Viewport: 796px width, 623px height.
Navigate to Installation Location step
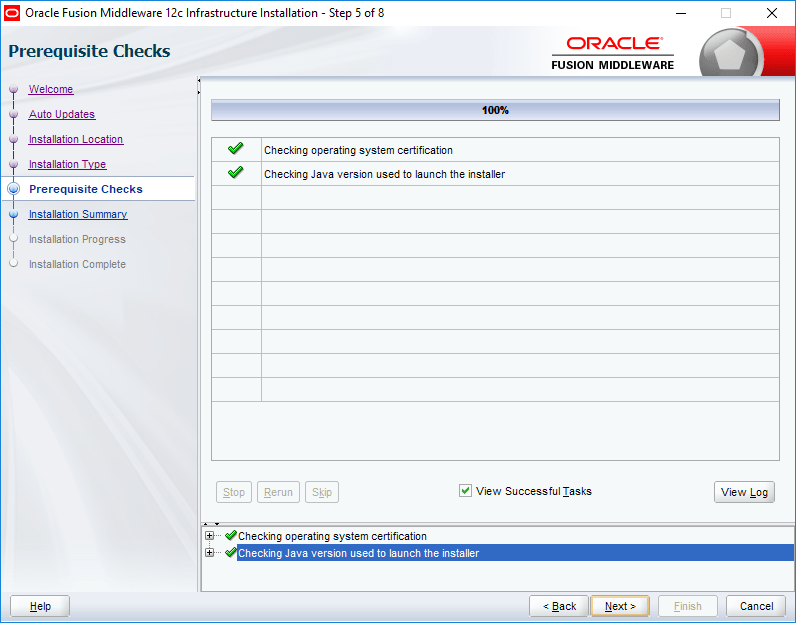click(76, 139)
